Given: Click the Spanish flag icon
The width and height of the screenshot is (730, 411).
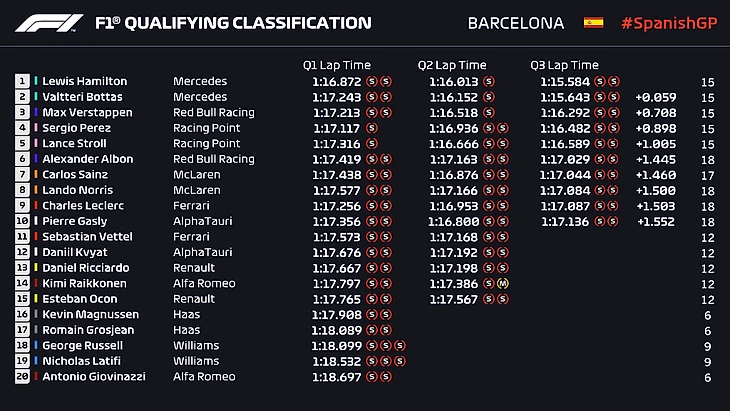Looking at the screenshot, I should click(x=593, y=23).
